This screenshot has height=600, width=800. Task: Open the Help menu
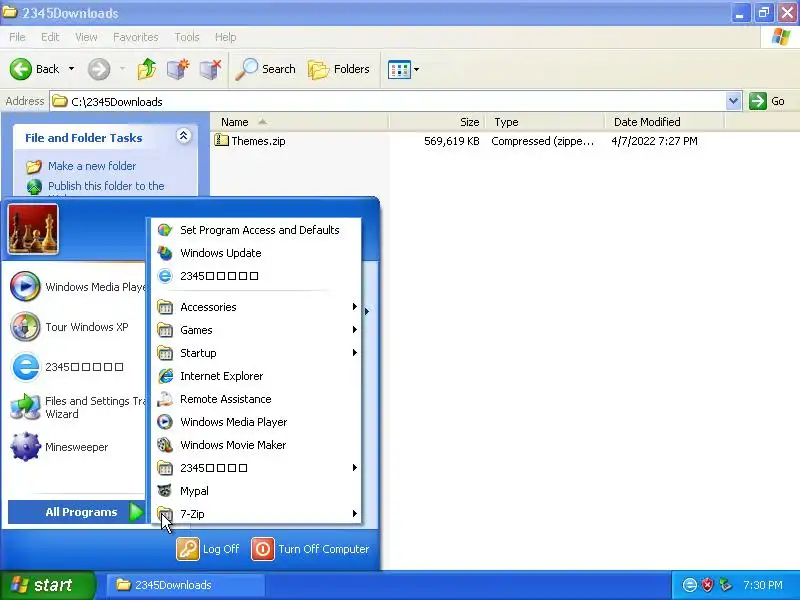point(226,37)
